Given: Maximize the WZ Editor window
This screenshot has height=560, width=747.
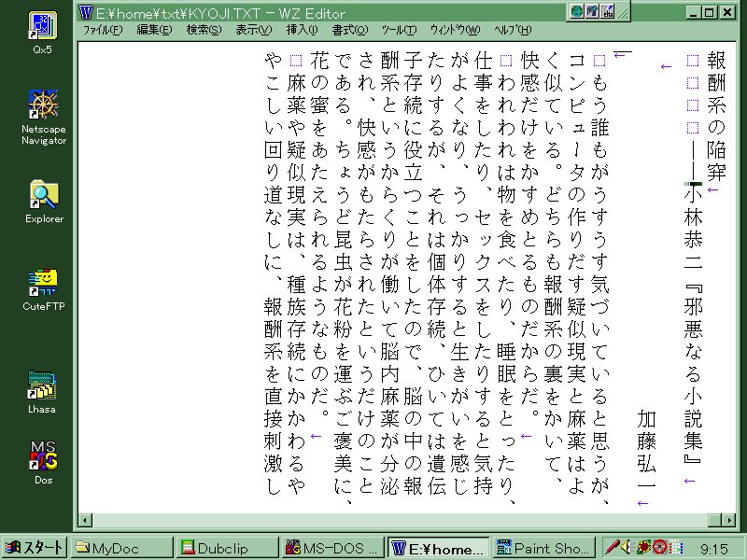Looking at the screenshot, I should pyautogui.click(x=710, y=12).
